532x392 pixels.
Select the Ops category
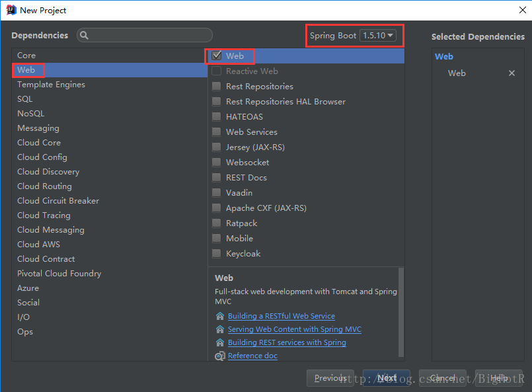[110, 332]
